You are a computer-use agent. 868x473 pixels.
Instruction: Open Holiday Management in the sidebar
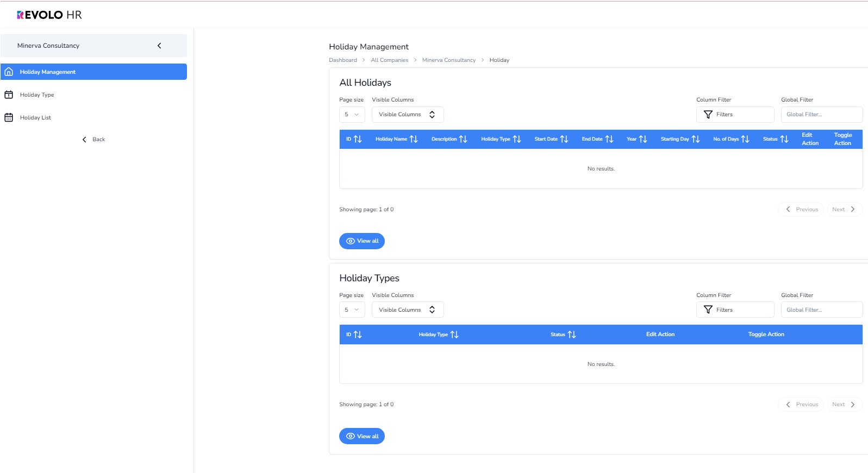pos(93,72)
